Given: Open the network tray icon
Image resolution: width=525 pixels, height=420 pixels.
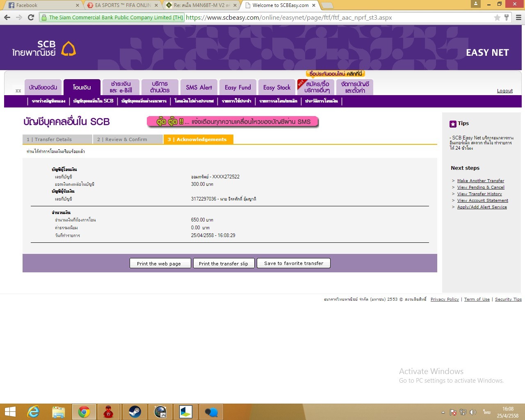Looking at the screenshot, I should (463, 412).
